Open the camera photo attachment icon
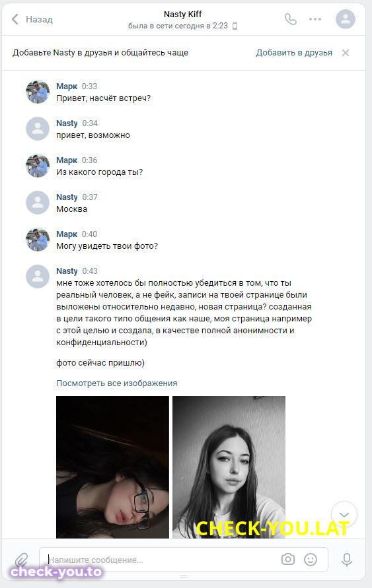372x588 pixels. 288,560
